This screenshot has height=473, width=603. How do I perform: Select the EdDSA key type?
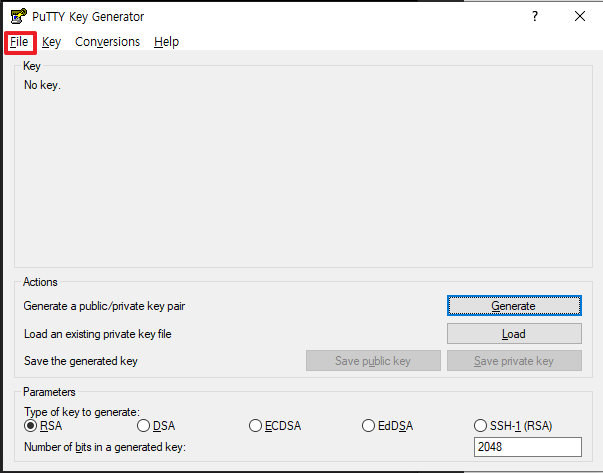(388, 426)
